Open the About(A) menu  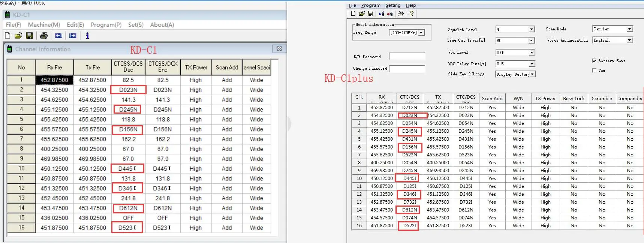pyautogui.click(x=162, y=25)
